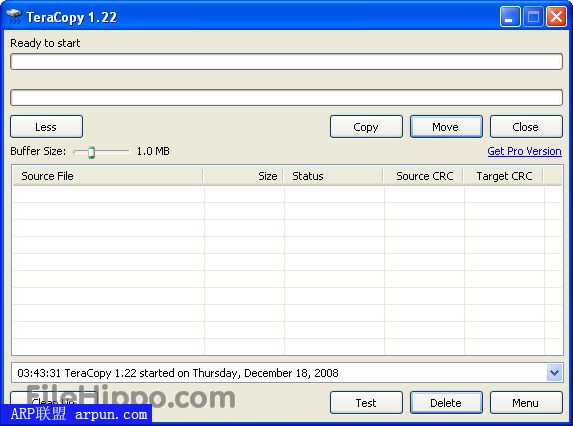Open the Get Pro Version link

tap(524, 151)
